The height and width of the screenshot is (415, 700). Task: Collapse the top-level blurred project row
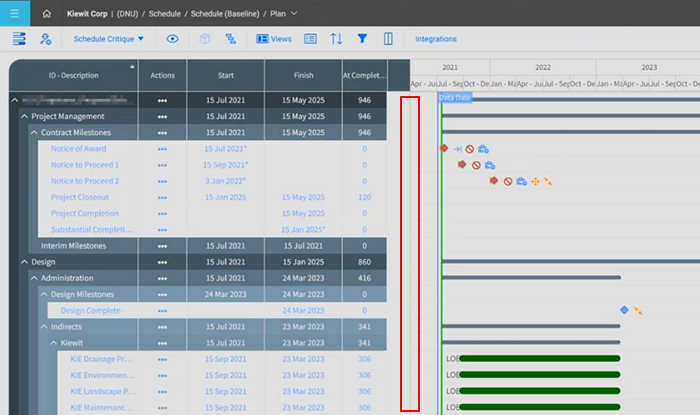click(14, 100)
